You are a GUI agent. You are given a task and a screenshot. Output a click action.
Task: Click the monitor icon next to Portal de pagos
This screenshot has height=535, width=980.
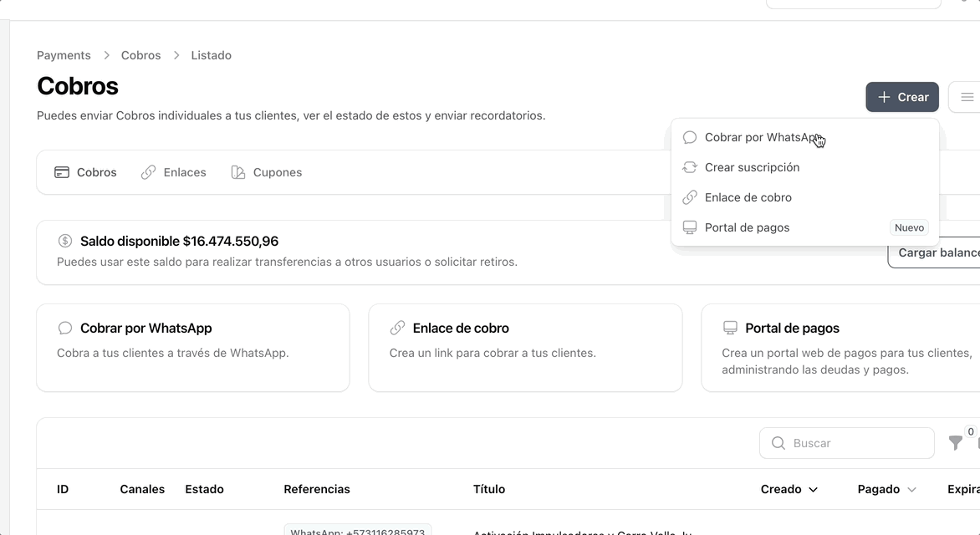(x=690, y=227)
